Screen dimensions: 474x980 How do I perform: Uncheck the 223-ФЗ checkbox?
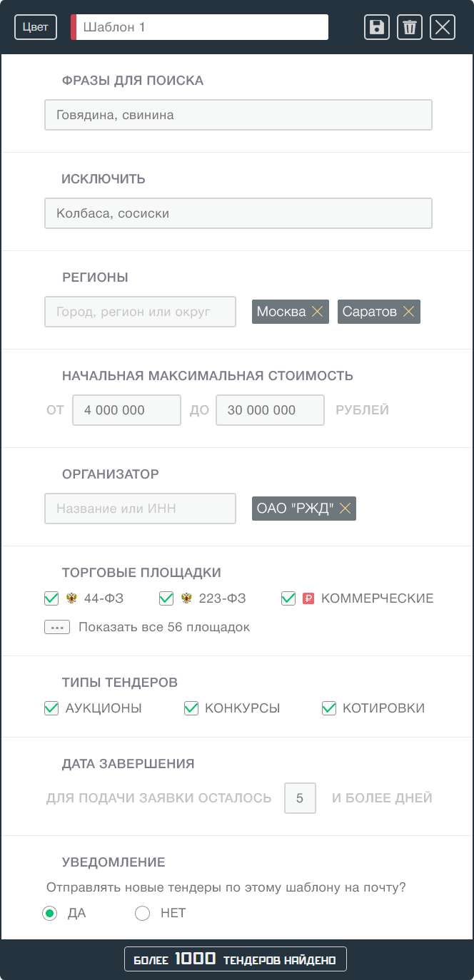(x=166, y=598)
